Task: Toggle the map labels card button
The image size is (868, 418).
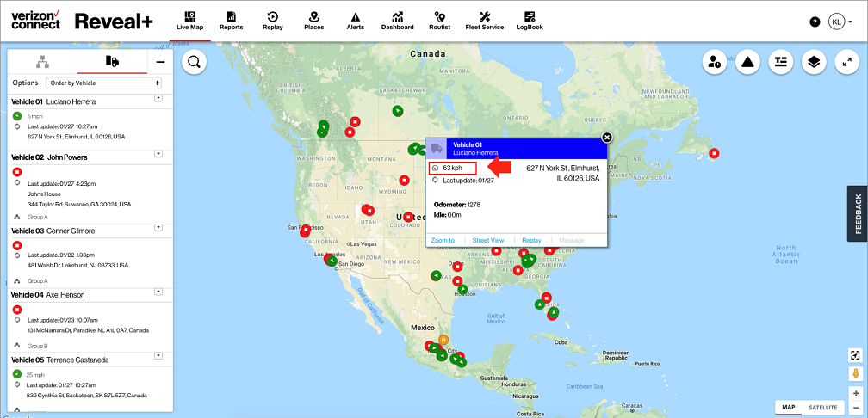Action: [780, 62]
